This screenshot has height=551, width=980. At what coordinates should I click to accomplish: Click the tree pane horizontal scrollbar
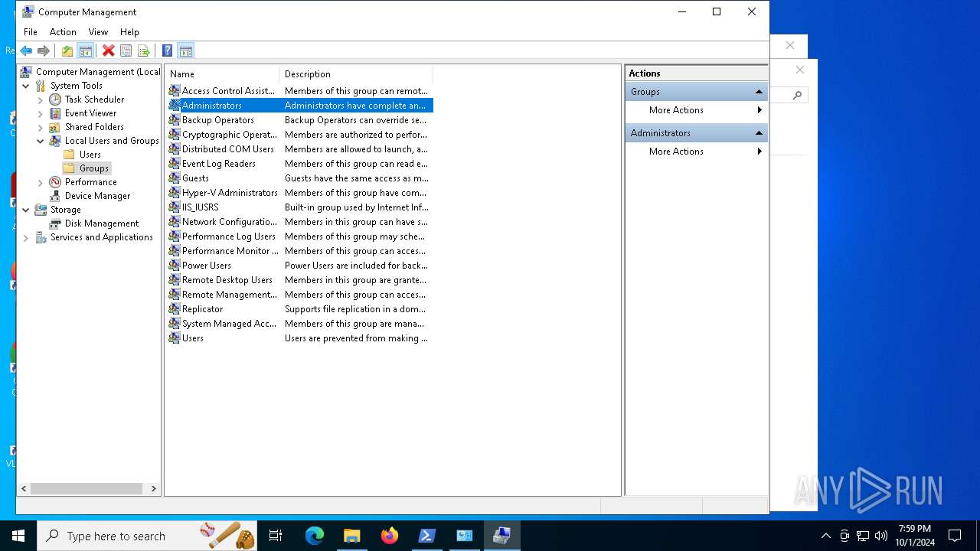click(x=87, y=488)
